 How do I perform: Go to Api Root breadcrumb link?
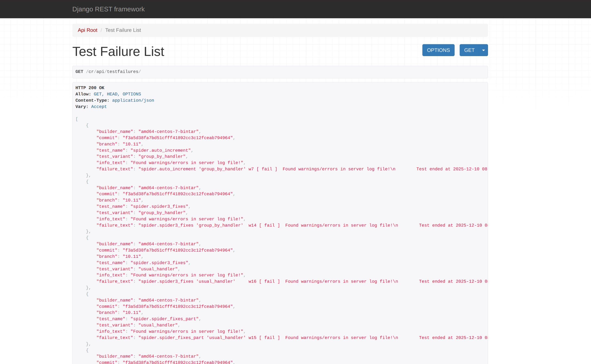(x=87, y=30)
